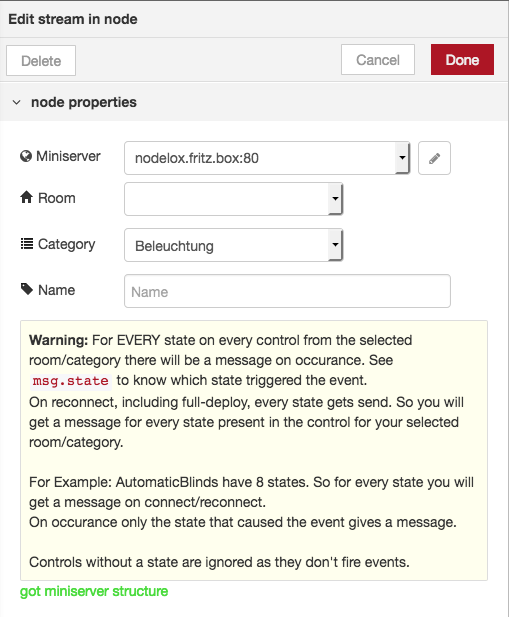
Task: Click the pencil edit Miniserver icon
Action: pos(434,158)
